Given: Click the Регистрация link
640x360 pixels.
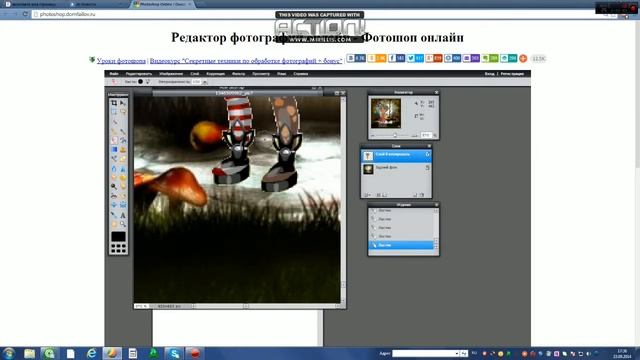Looking at the screenshot, I should tap(512, 74).
